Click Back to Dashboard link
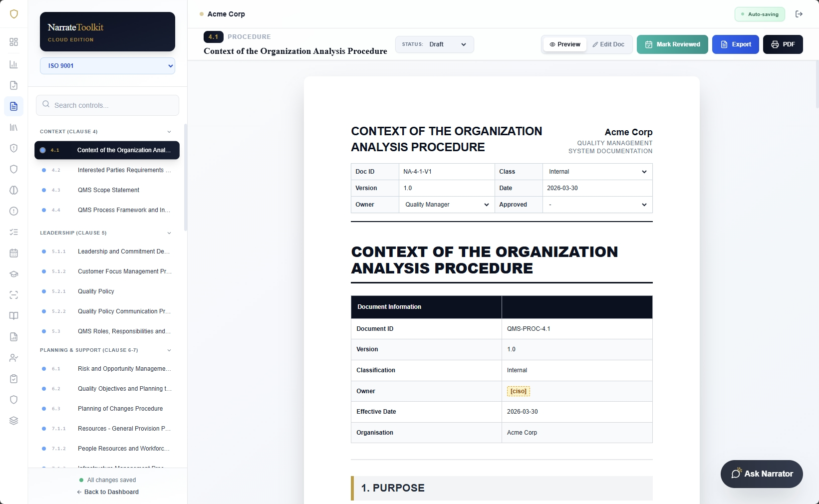819x504 pixels. pyautogui.click(x=107, y=492)
